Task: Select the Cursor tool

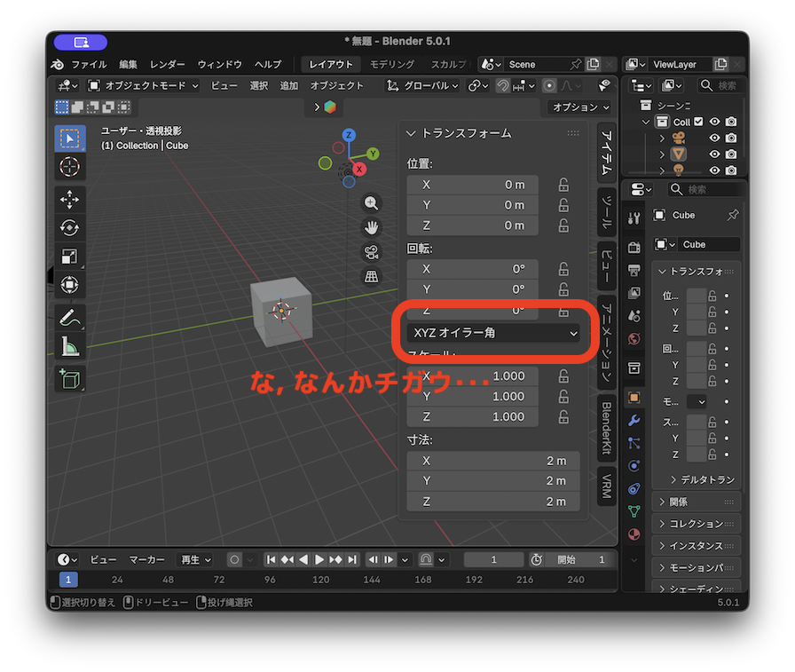Action: pos(69,167)
